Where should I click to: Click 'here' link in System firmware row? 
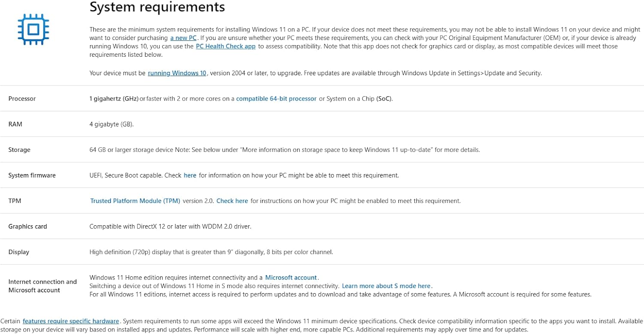tap(190, 175)
